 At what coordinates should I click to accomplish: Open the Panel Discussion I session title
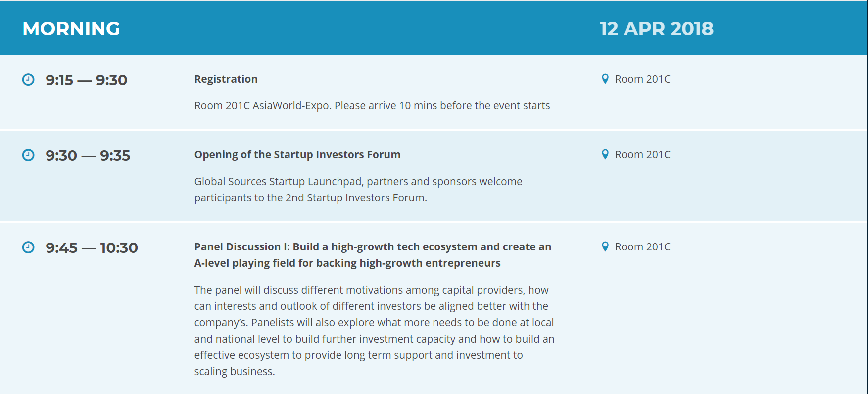(373, 255)
